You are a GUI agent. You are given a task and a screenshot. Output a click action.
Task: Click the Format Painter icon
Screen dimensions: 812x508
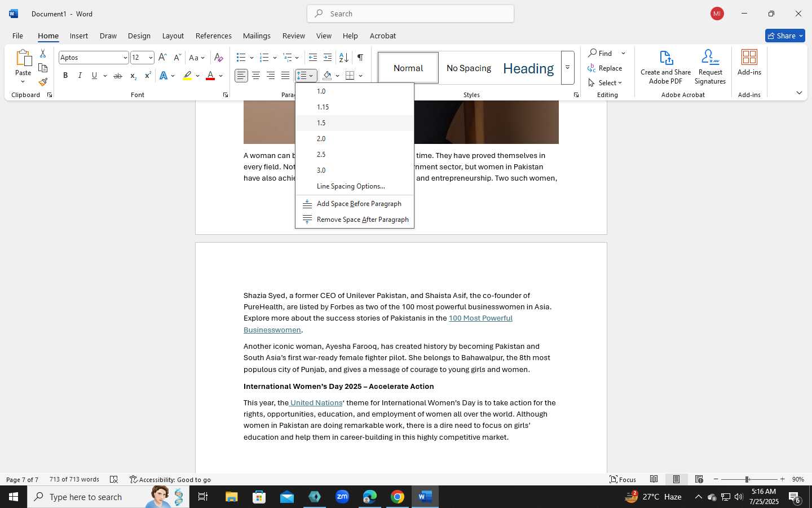coord(43,82)
